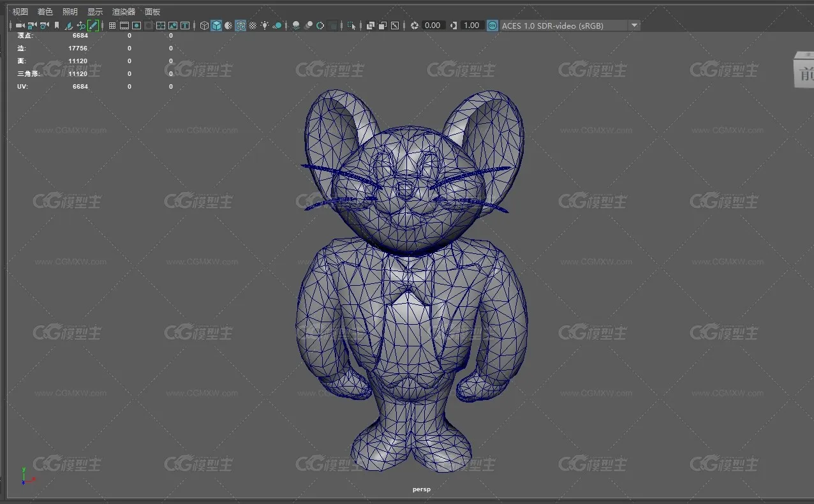Open the 渲染器 menu
This screenshot has width=814, height=504.
coord(124,11)
